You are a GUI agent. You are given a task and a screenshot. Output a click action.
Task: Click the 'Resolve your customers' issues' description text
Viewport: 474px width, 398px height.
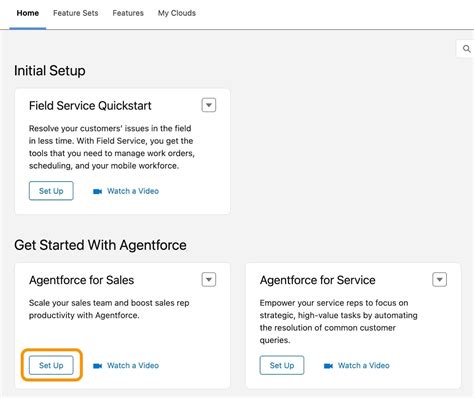(112, 147)
